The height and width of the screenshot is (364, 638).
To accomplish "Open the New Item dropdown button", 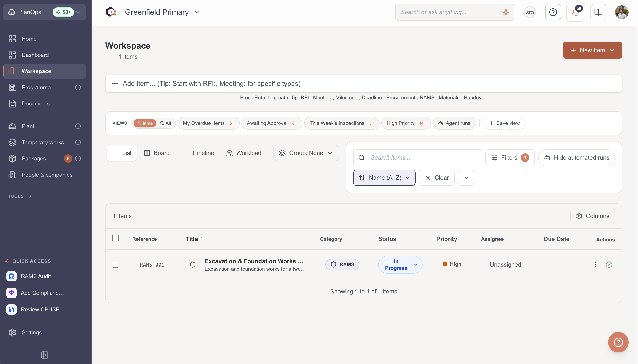I will [592, 50].
